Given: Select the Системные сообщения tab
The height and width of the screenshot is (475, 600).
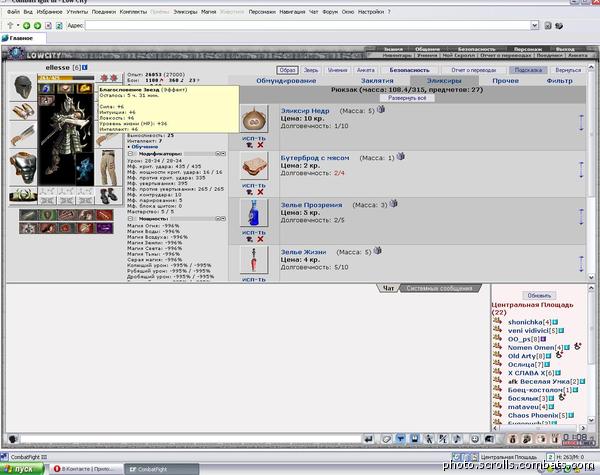Looking at the screenshot, I should 439,288.
